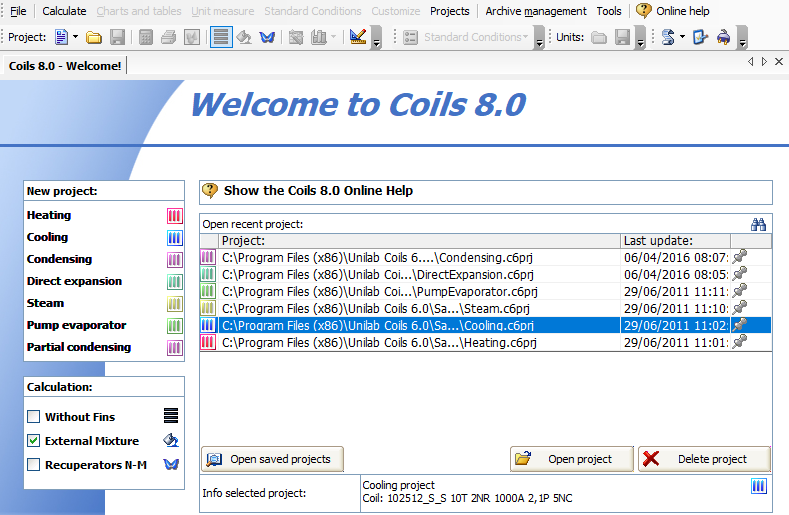The height and width of the screenshot is (515, 789).
Task: Open the Projects menu
Action: (449, 11)
